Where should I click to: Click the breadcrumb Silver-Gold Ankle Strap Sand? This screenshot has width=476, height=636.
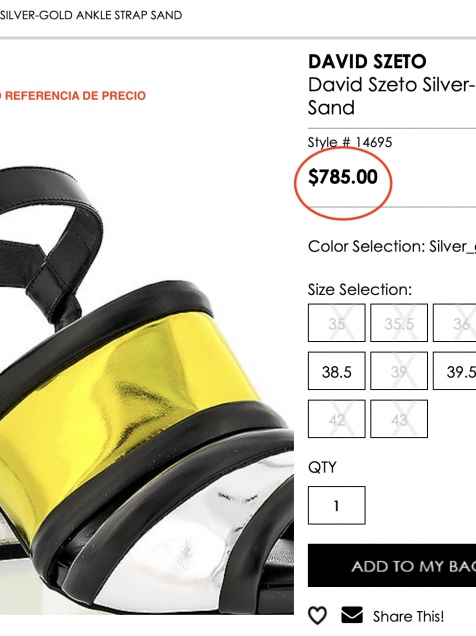pos(91,15)
